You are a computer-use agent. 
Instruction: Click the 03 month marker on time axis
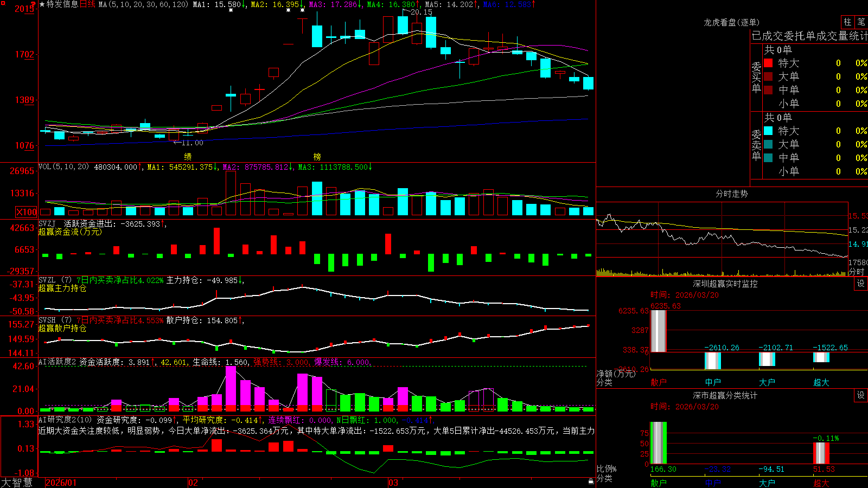393,483
